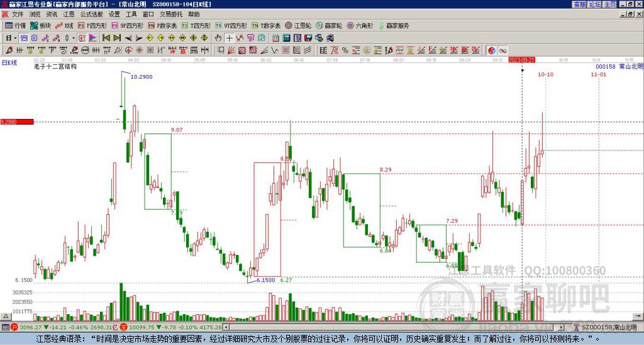Click the 10.2900 high price label
Viewport: 644px width, 345px height.
pos(142,77)
